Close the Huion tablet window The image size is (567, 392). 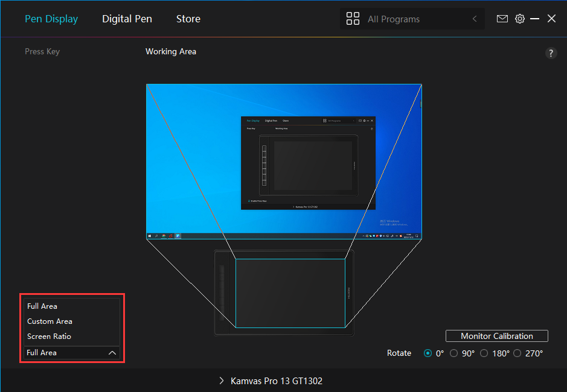[551, 19]
